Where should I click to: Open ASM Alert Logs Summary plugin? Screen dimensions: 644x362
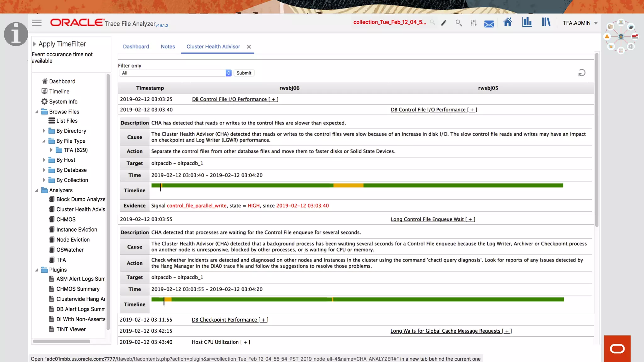pyautogui.click(x=80, y=279)
